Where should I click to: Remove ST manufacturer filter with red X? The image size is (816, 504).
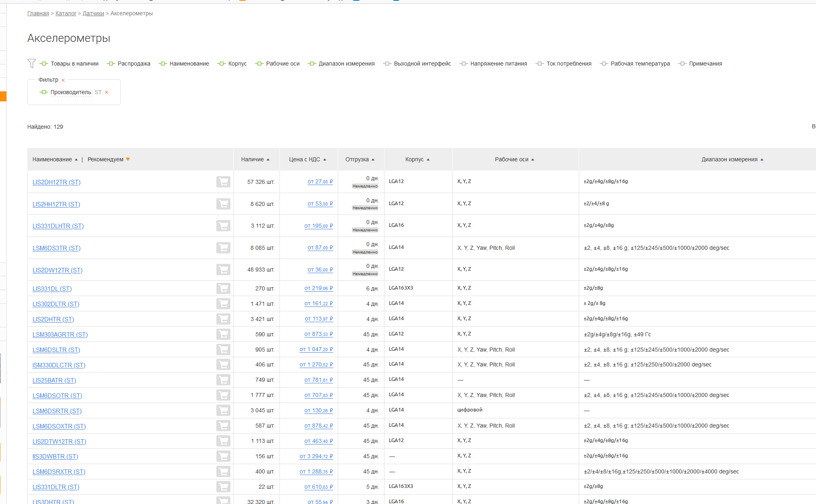point(107,93)
